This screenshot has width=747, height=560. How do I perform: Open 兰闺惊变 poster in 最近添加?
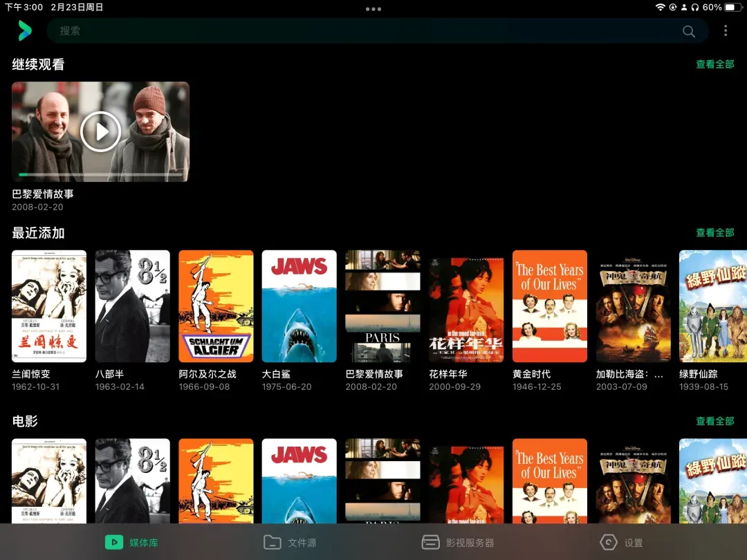pos(49,306)
